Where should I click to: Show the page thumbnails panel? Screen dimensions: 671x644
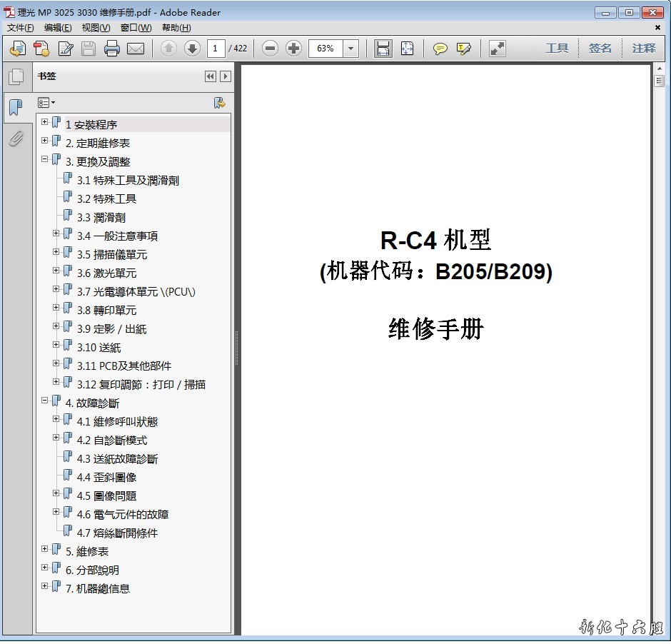click(x=16, y=76)
